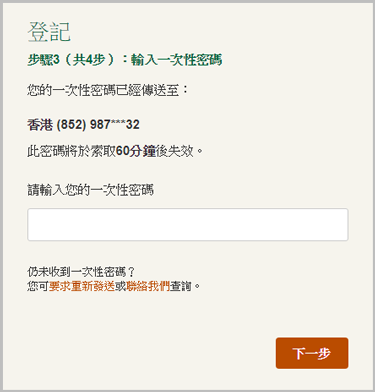375x392 pixels.
Task: Click the 此密碼將於索取 expiry notice sentence
Action: [x=115, y=151]
